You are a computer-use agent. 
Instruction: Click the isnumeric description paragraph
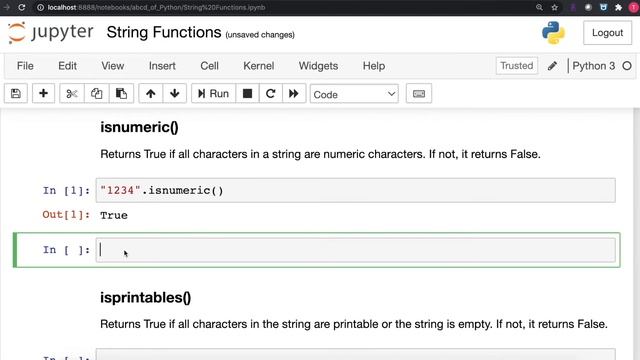(x=320, y=154)
